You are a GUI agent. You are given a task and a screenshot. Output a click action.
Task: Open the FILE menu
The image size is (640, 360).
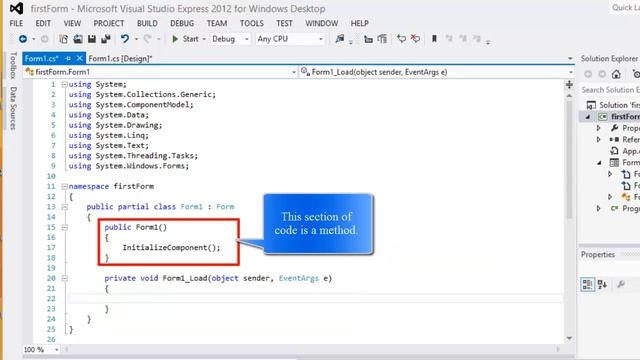16,24
